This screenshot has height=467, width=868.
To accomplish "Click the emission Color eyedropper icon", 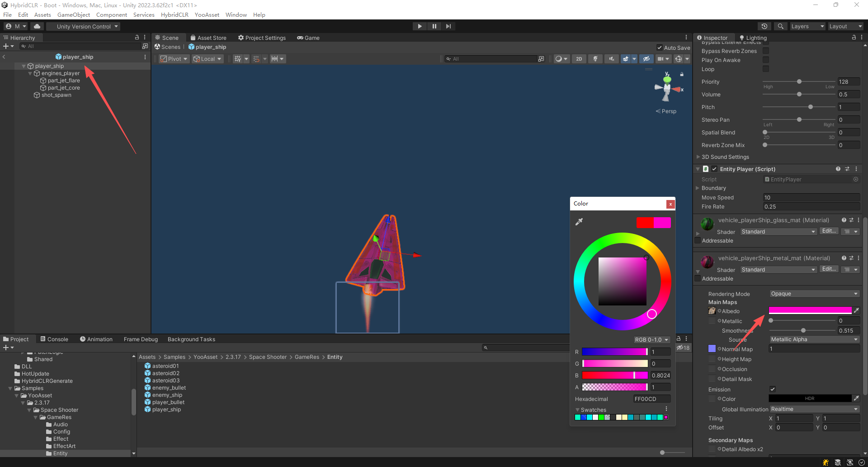I will coord(856,398).
